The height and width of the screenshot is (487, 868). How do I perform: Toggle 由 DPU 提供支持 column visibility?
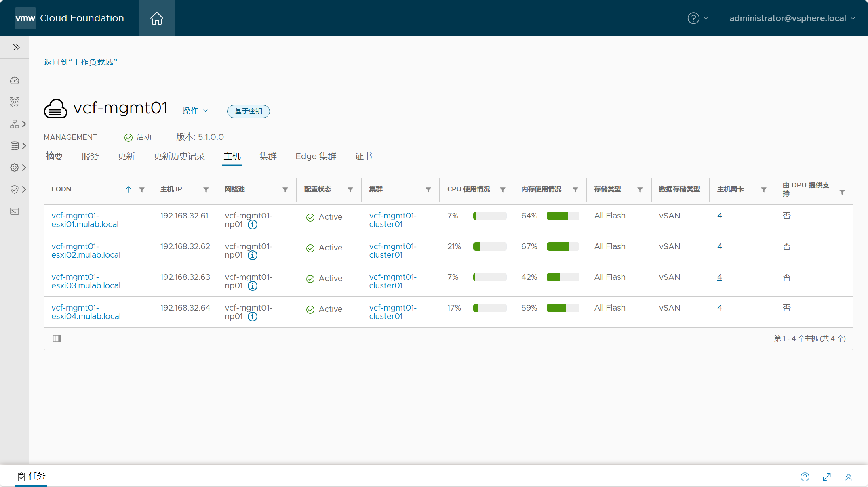56,338
